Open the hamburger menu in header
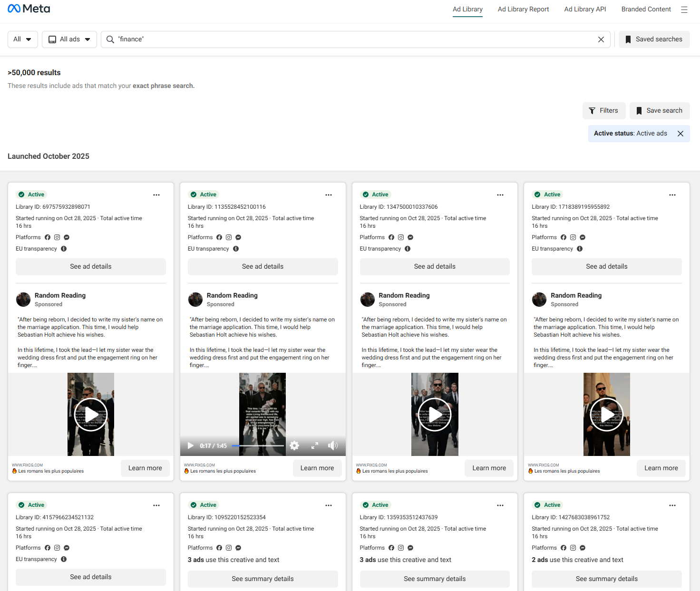This screenshot has height=591, width=700. point(684,10)
